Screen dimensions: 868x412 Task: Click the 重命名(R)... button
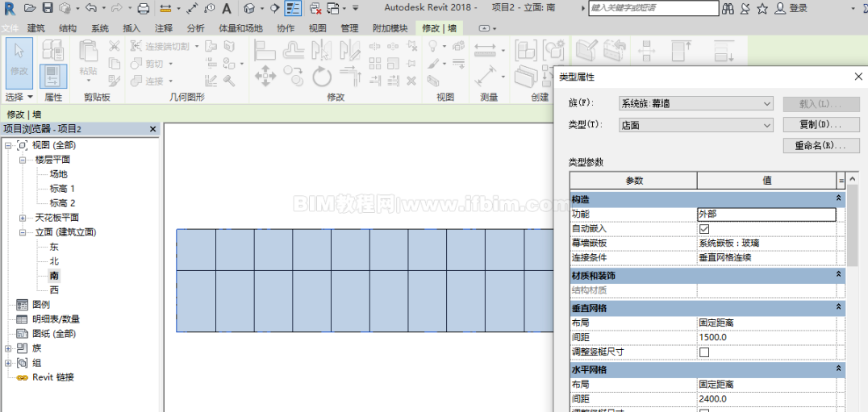[821, 146]
